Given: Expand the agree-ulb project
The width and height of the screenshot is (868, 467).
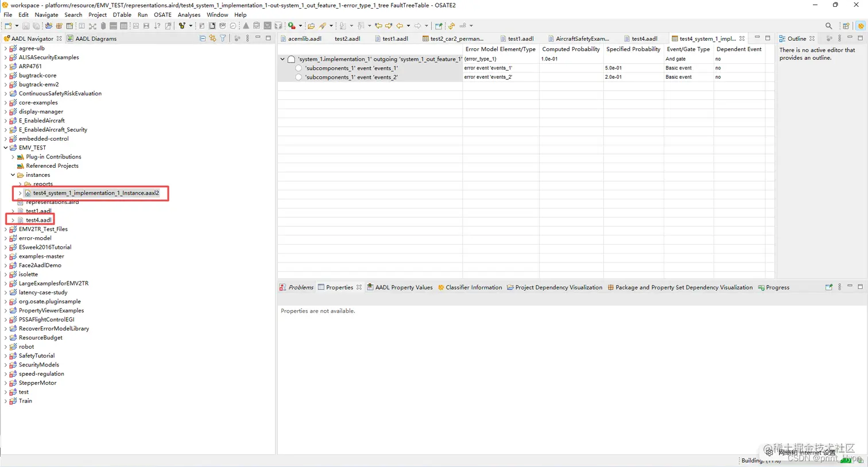Looking at the screenshot, I should pyautogui.click(x=6, y=48).
